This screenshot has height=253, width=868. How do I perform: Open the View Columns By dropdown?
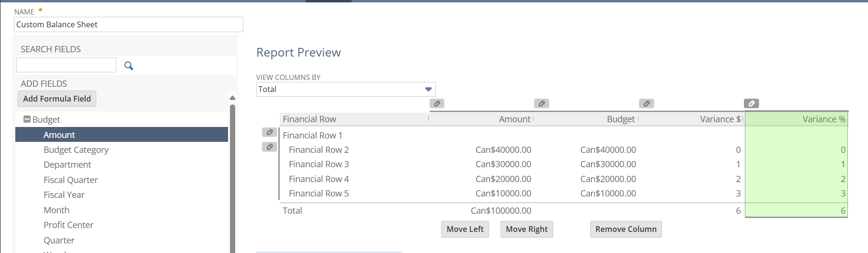pyautogui.click(x=428, y=89)
